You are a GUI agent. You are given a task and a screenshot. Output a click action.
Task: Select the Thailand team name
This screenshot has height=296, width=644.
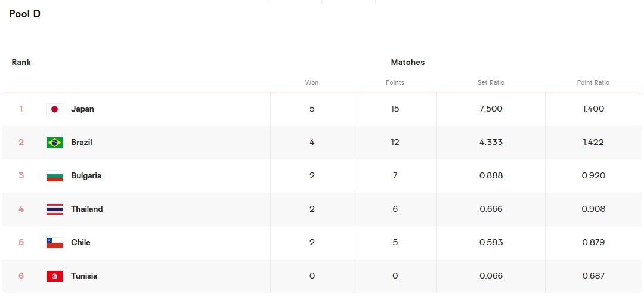[86, 209]
